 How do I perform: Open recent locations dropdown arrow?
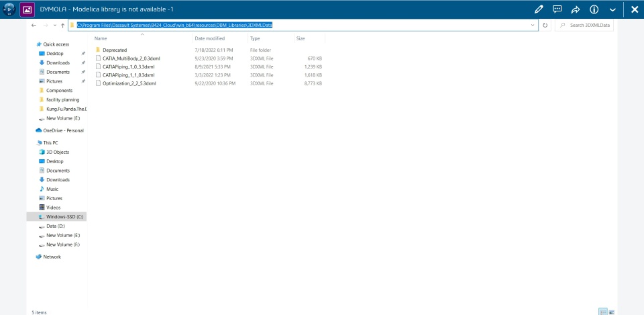54,26
